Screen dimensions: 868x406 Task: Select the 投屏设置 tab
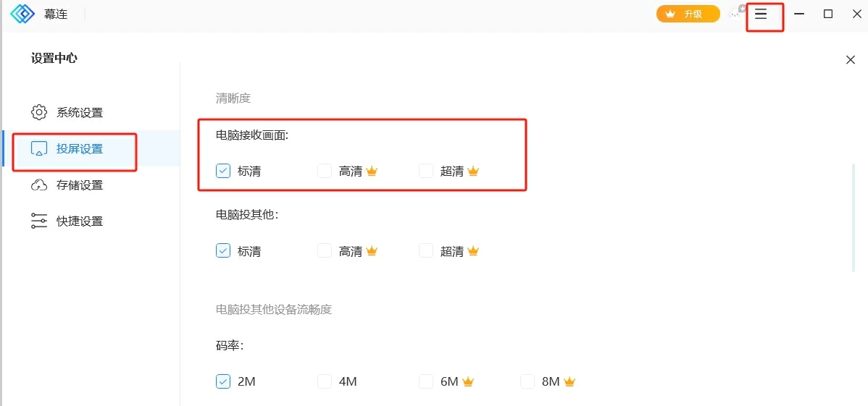click(91, 149)
